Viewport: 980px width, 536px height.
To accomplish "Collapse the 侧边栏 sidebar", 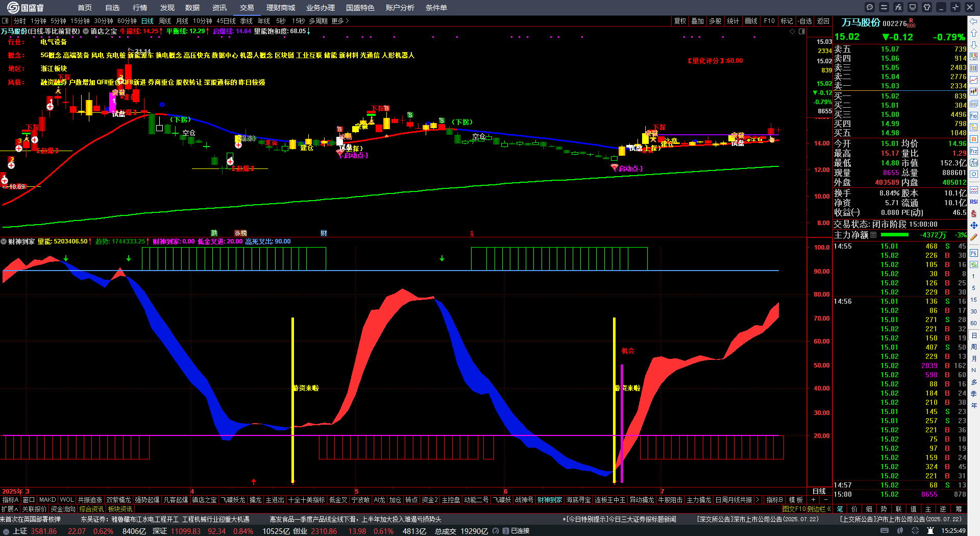I will point(819,509).
